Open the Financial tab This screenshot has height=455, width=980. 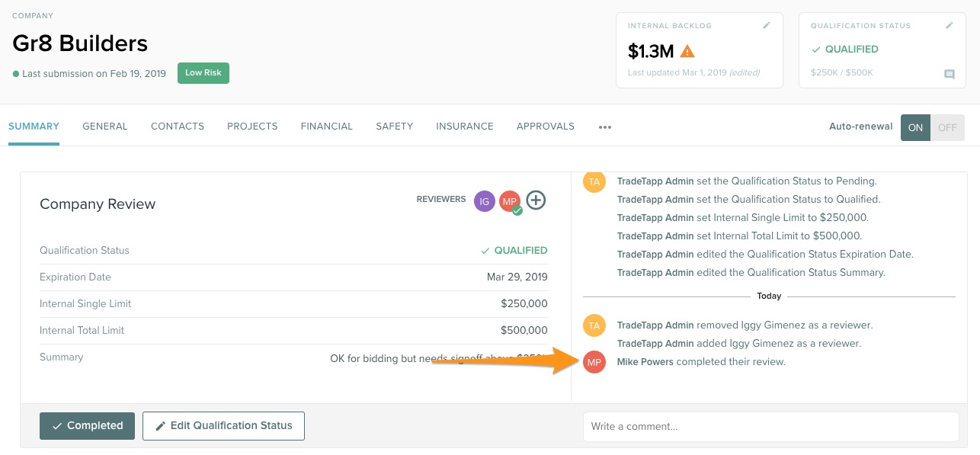(326, 127)
